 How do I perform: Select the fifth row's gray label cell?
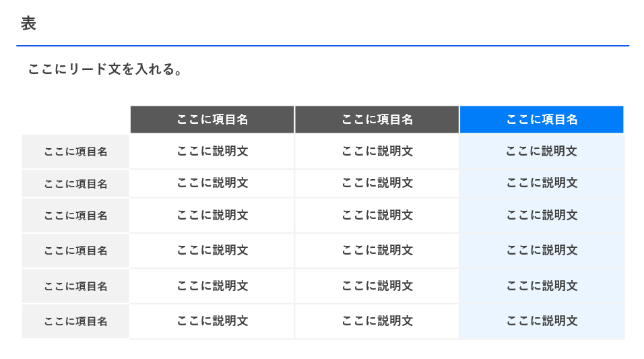point(75,286)
